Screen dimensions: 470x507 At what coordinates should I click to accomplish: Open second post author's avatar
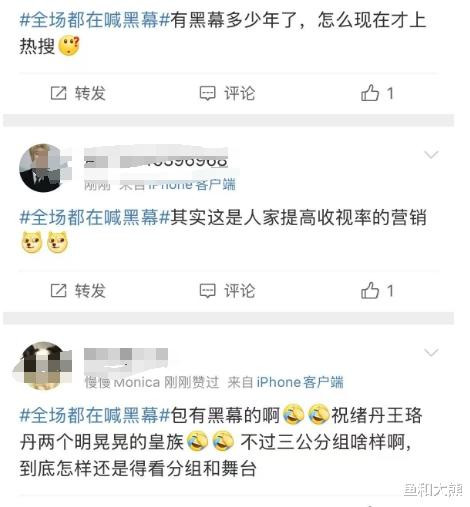coord(43,168)
